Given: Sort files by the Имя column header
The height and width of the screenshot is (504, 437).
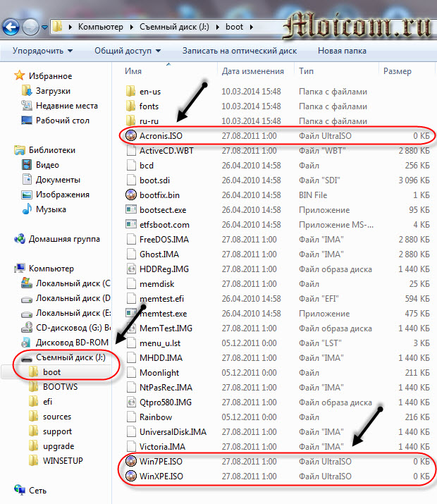Looking at the screenshot, I should (x=134, y=71).
